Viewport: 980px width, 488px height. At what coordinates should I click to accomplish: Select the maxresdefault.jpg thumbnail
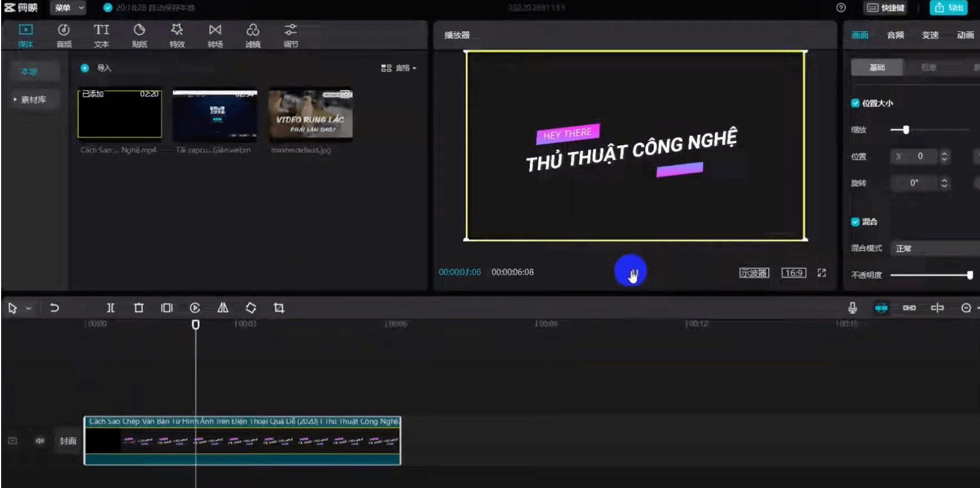[311, 114]
